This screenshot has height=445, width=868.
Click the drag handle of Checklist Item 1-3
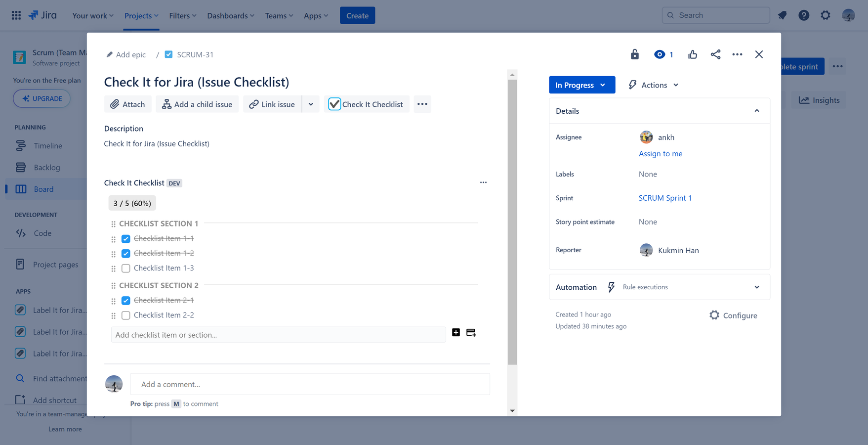coord(113,268)
